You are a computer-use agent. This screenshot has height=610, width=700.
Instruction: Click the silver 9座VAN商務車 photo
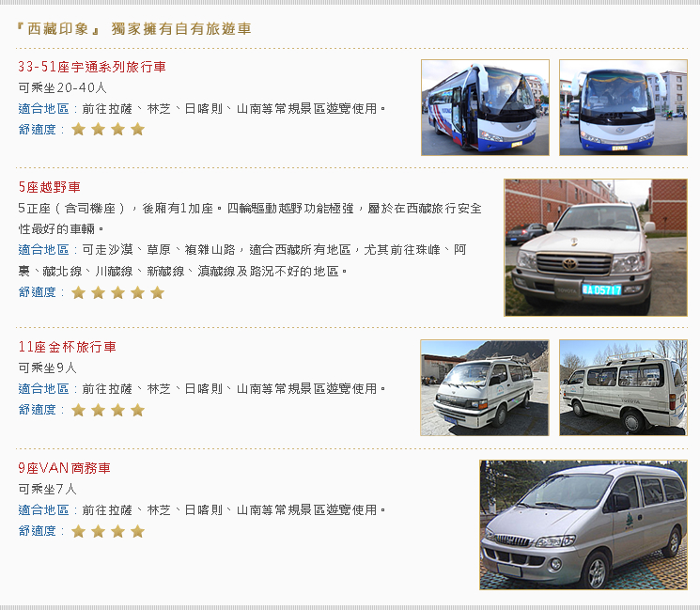pyautogui.click(x=583, y=525)
